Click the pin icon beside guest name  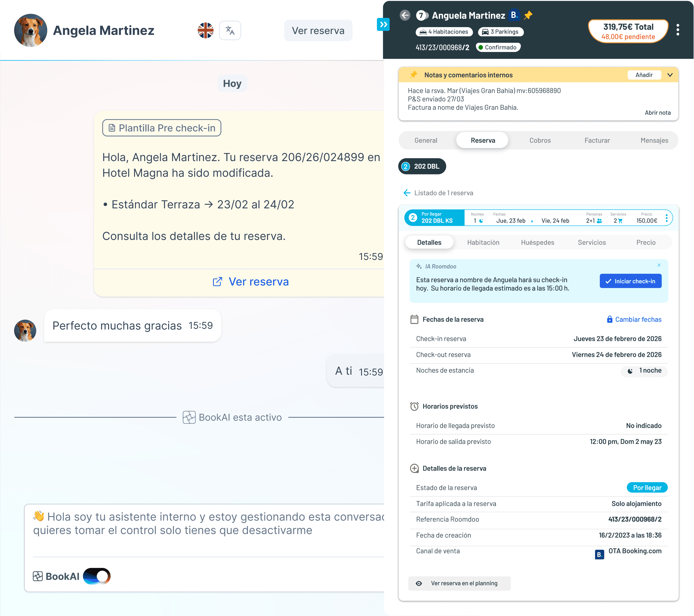click(528, 15)
